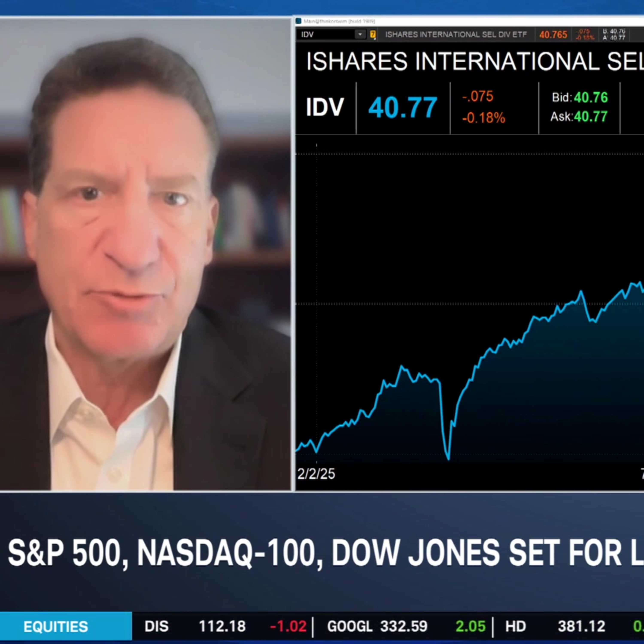
Task: Select the large IDV ticker label
Action: (325, 107)
